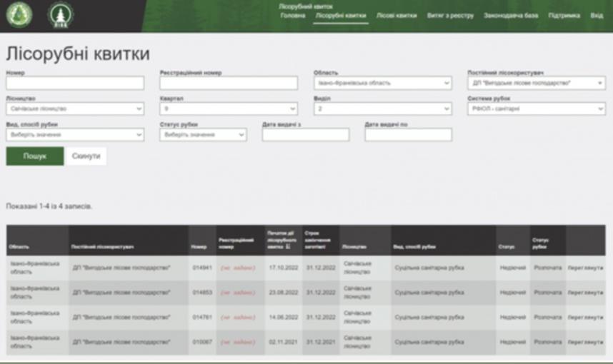
Task: Expand the Квартал dropdown
Action: tap(229, 109)
